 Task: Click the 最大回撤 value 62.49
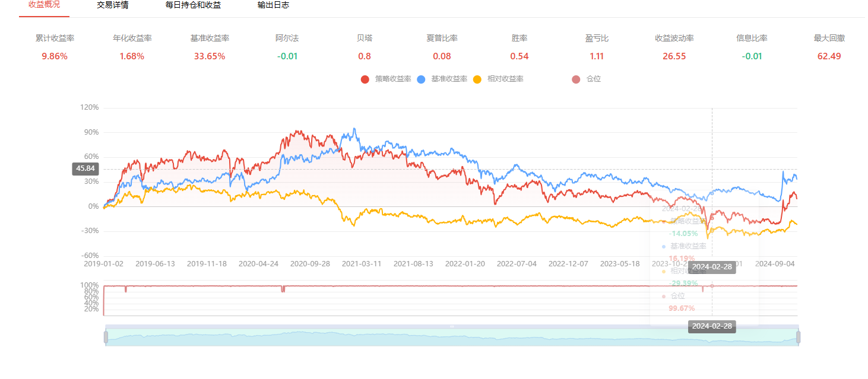(829, 56)
